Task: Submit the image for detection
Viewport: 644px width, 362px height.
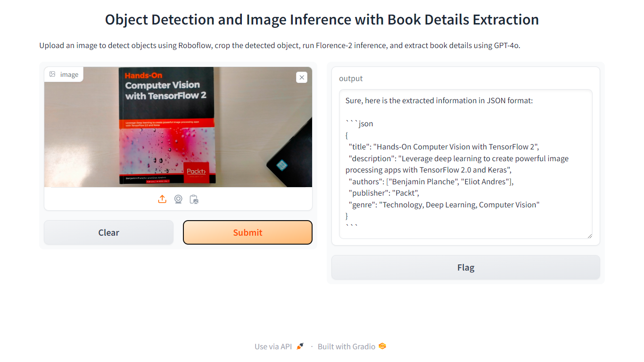Action: pos(248,232)
